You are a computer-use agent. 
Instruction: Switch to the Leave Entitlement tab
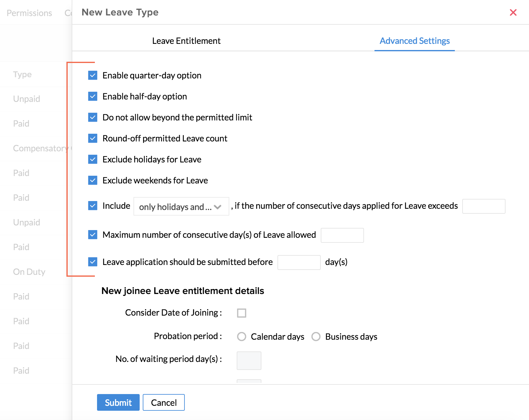(x=186, y=41)
